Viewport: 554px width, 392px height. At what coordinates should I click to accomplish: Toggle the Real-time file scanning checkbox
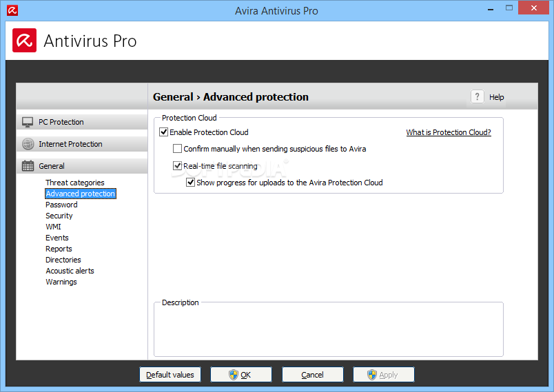pyautogui.click(x=177, y=165)
